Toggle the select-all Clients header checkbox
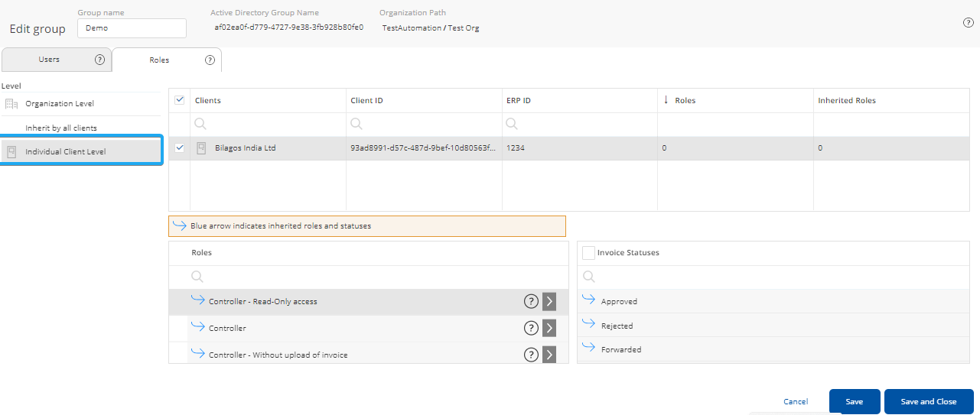 tap(180, 100)
